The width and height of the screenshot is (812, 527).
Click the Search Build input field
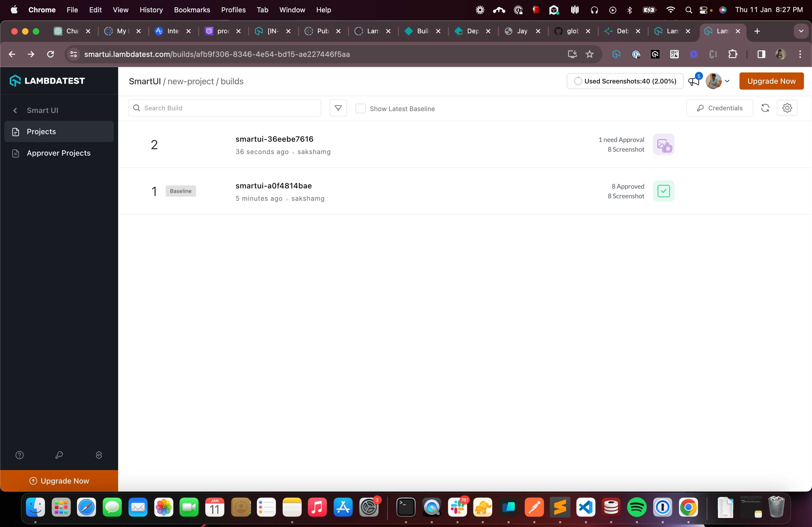tap(225, 108)
